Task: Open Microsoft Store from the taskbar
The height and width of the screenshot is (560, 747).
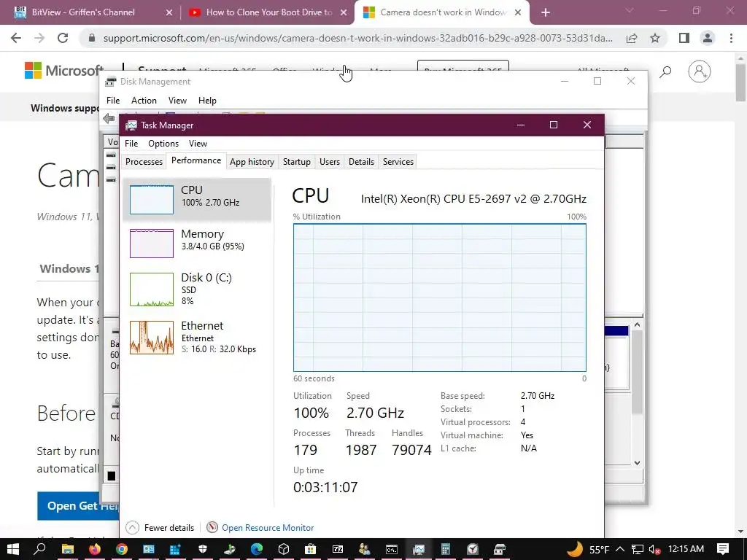Action: click(x=311, y=549)
